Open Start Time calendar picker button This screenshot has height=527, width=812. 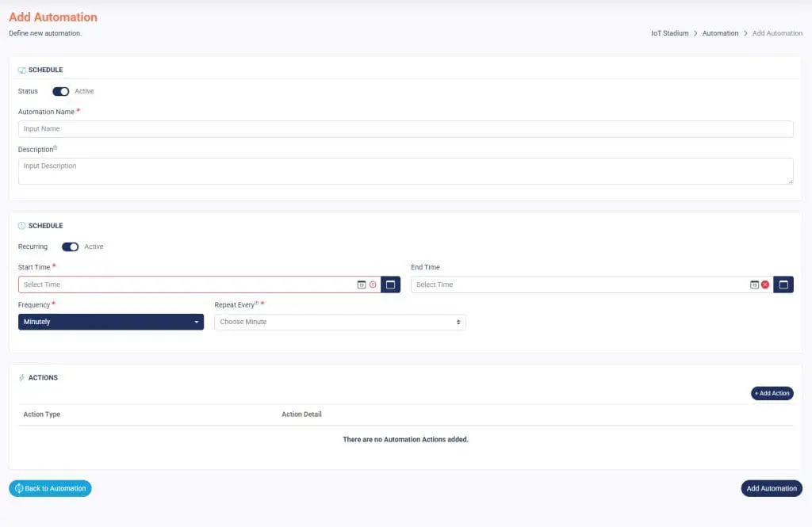pyautogui.click(x=390, y=285)
